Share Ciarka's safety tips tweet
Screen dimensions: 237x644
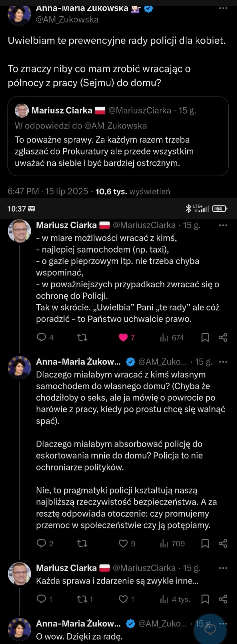(223, 338)
